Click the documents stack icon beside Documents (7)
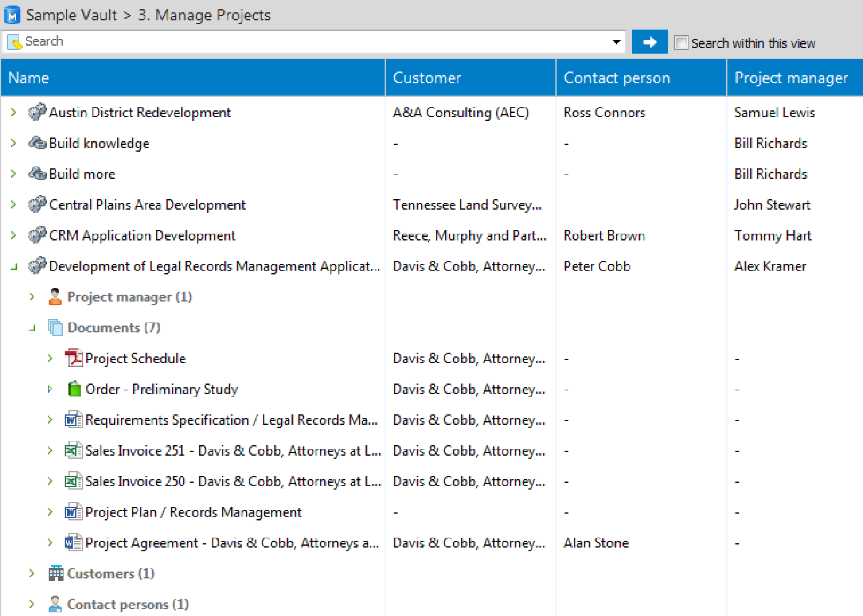863x616 pixels. click(x=55, y=327)
